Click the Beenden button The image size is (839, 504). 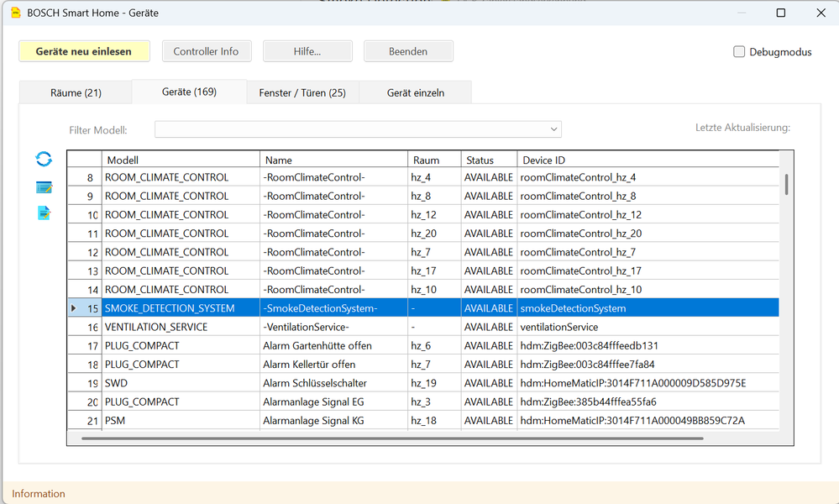click(x=408, y=51)
